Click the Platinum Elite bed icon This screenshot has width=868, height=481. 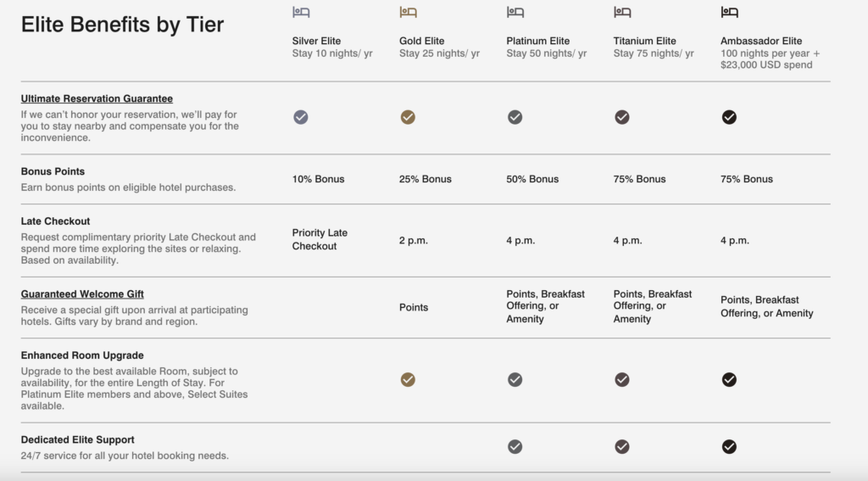coord(515,12)
